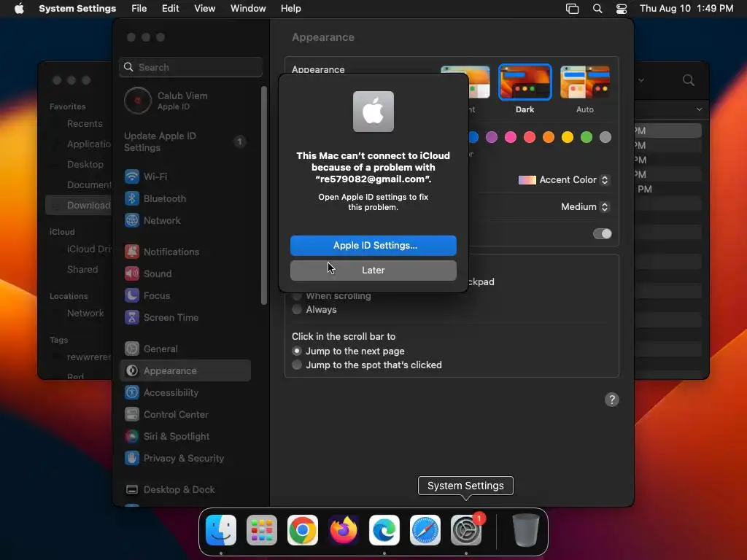Screen dimensions: 747x560
Task: Open Network under Finder Locations
Action: 85,314
